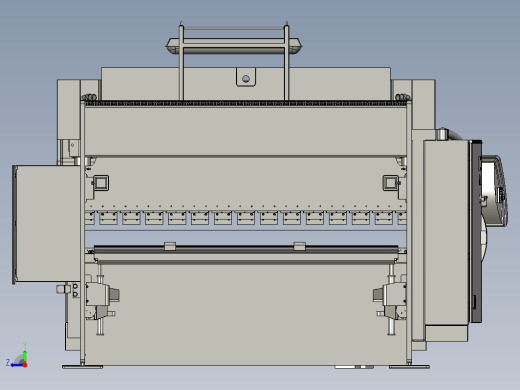Select the rounded motor fan housing at far right
Image resolution: width=520 pixels, height=390 pixels.
495,191
